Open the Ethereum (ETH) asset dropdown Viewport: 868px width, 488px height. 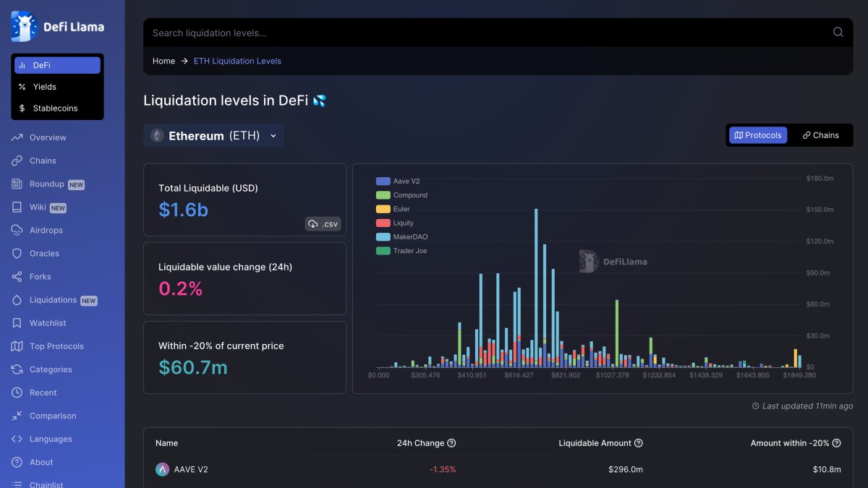(x=213, y=135)
